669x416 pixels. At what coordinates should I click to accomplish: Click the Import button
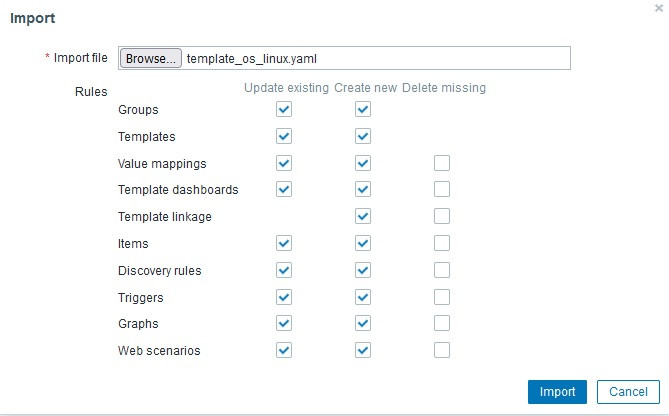(x=557, y=392)
